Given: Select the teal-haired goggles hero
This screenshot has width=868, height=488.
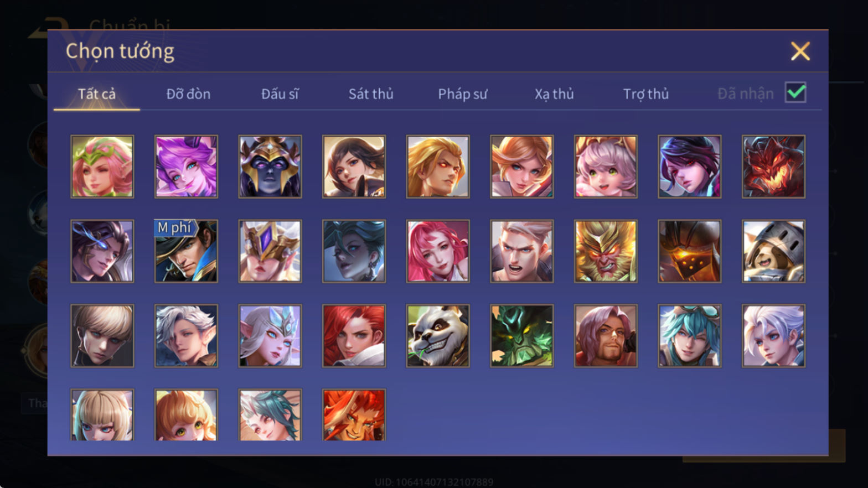Looking at the screenshot, I should [x=689, y=336].
